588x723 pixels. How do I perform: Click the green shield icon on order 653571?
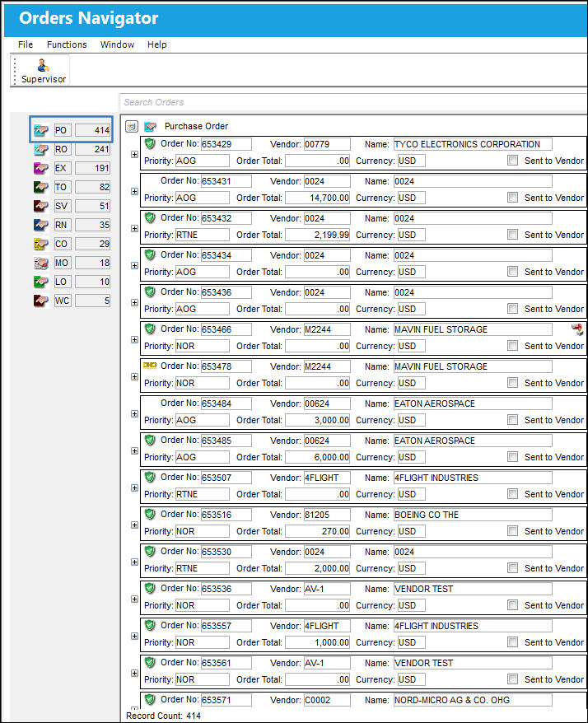(150, 699)
